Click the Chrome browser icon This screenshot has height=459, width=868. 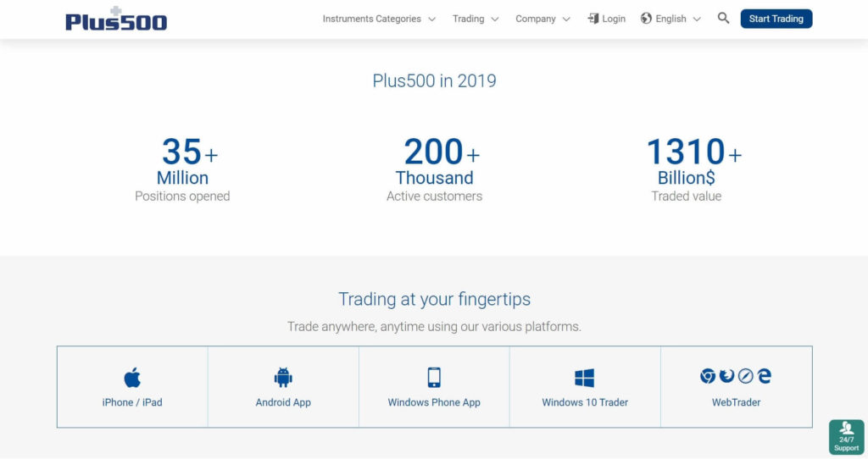point(708,376)
